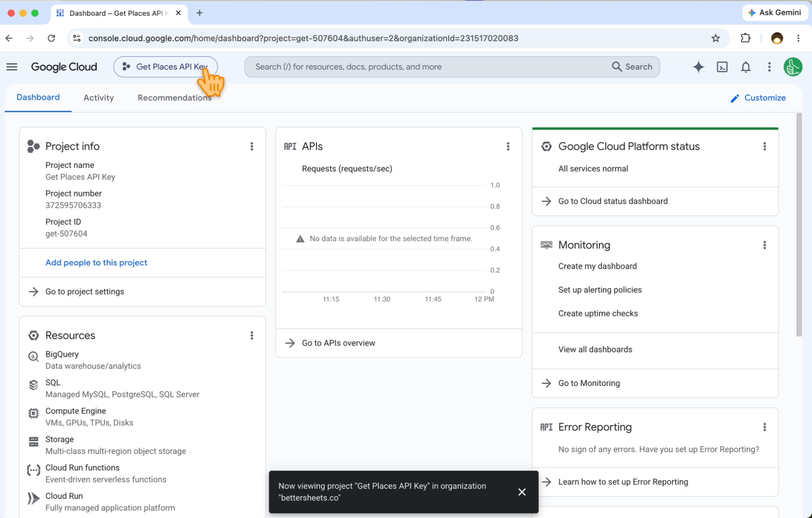Viewport: 812px width, 518px height.
Task: Bookmark this page with the star icon
Action: [716, 38]
